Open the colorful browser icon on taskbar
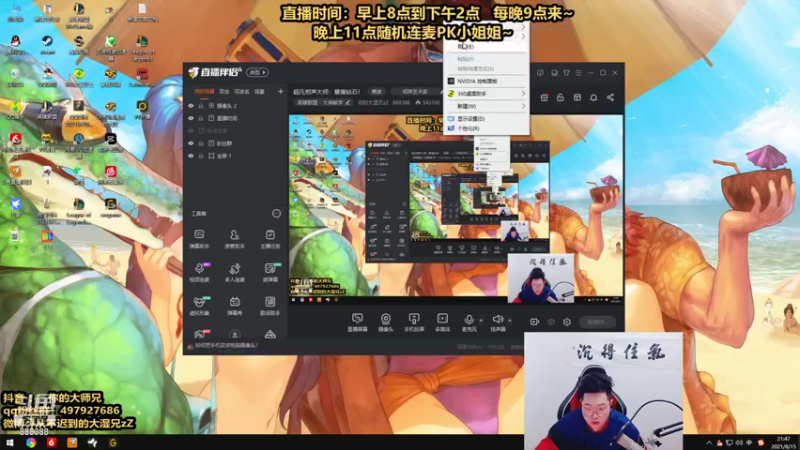 (x=31, y=442)
